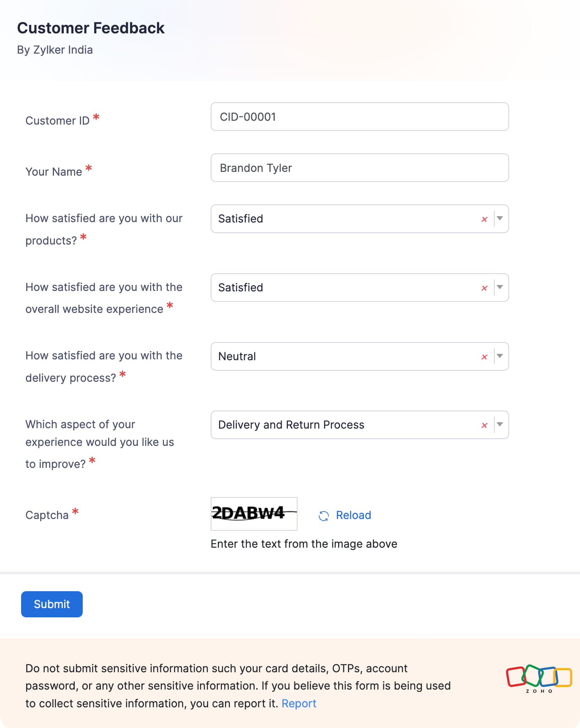Expand the products satisfaction dropdown arrow
The height and width of the screenshot is (728, 580).
point(500,219)
